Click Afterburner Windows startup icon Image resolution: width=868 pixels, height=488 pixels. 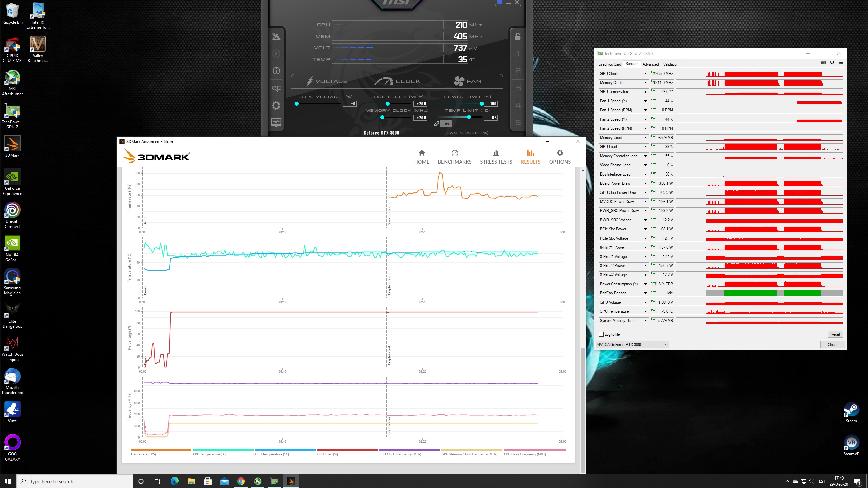pos(499,2)
